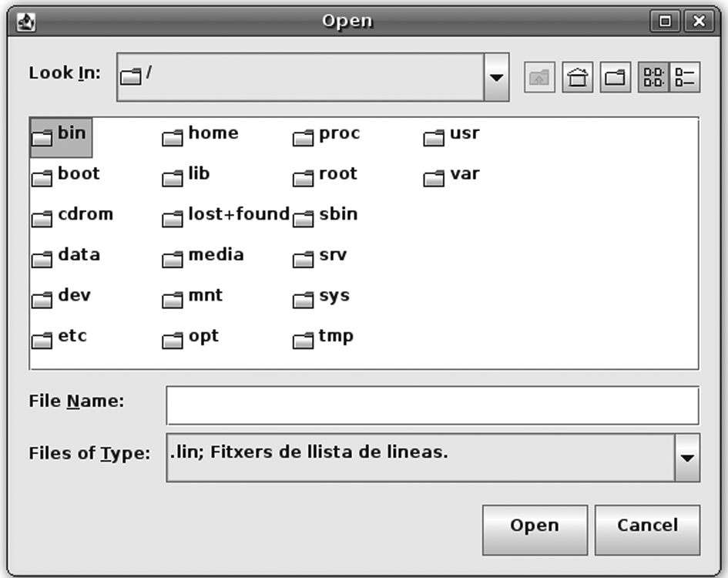Viewport: 728px width, 578px height.
Task: Open the Look In path combo box
Action: [313, 77]
